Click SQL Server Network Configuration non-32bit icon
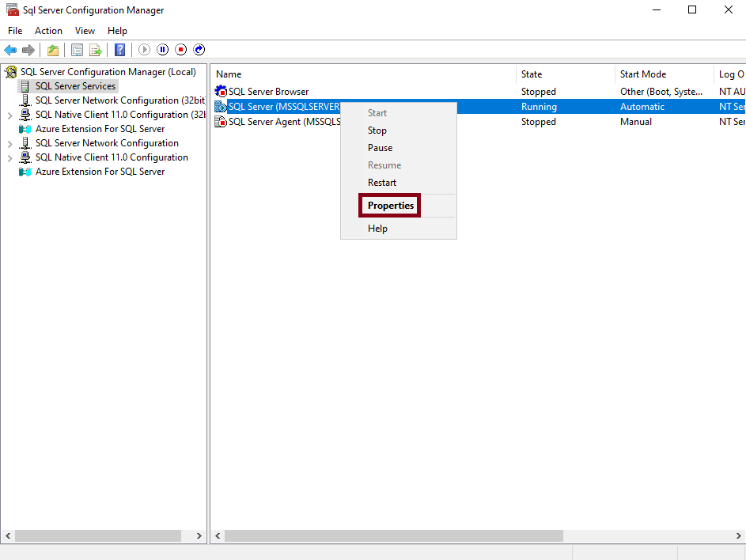Viewport: 746px width, 560px height. point(25,143)
